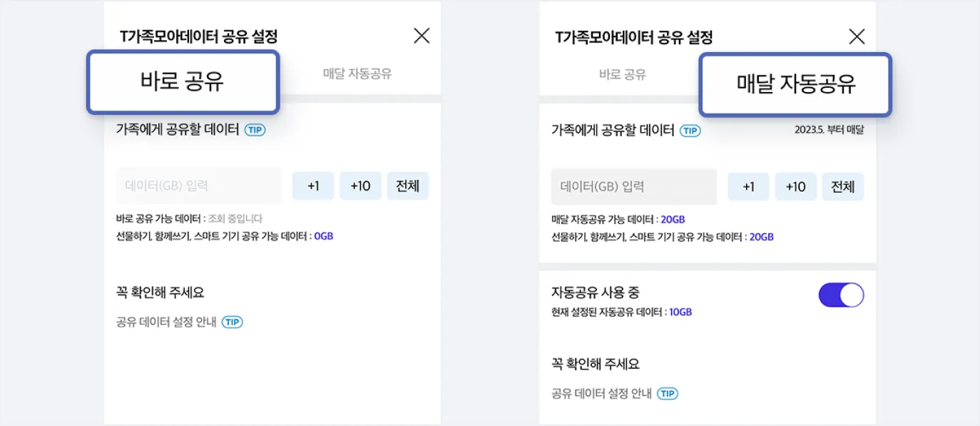This screenshot has width=980, height=426.
Task: Close the left T가족모아데이터 공유 설정 dialog
Action: (422, 36)
